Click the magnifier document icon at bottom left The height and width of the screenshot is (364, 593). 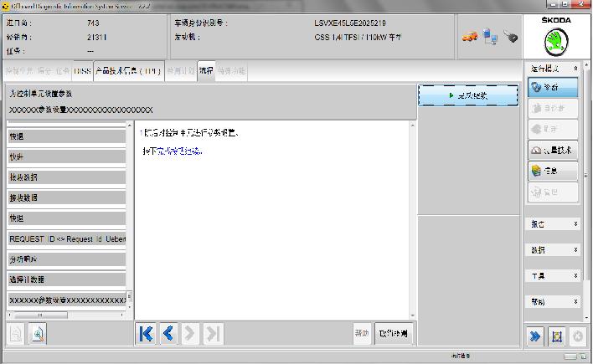38,334
